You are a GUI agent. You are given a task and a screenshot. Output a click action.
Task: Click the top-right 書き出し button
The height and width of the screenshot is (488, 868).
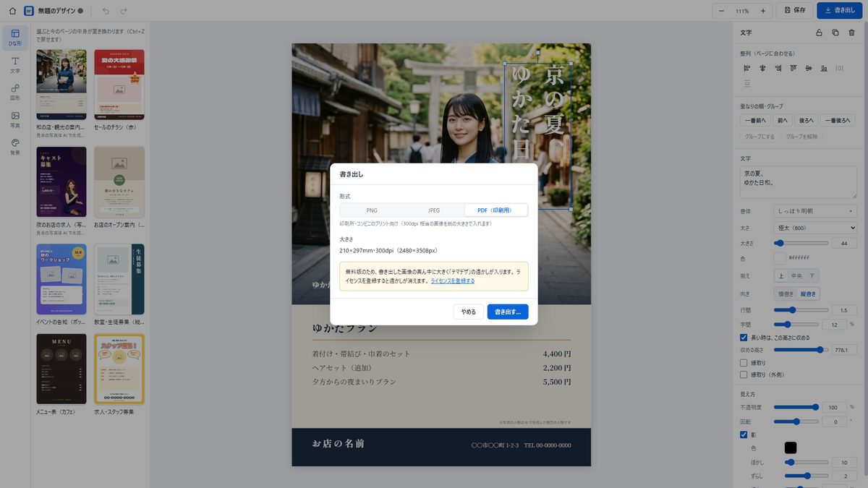(839, 11)
